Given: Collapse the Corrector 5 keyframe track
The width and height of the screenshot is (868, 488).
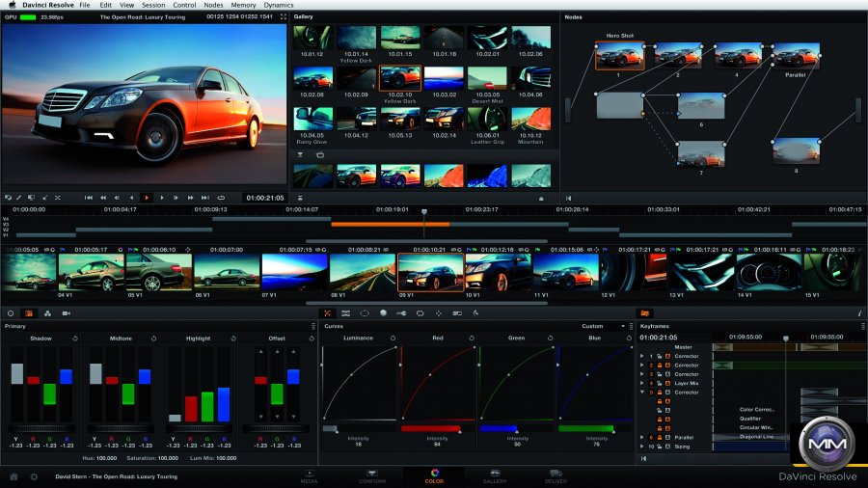Looking at the screenshot, I should point(642,393).
